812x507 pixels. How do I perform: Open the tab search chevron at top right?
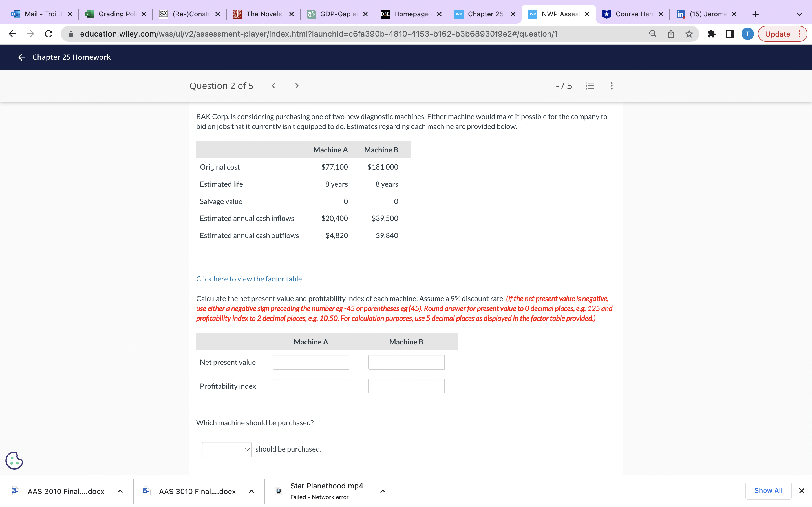(x=800, y=14)
